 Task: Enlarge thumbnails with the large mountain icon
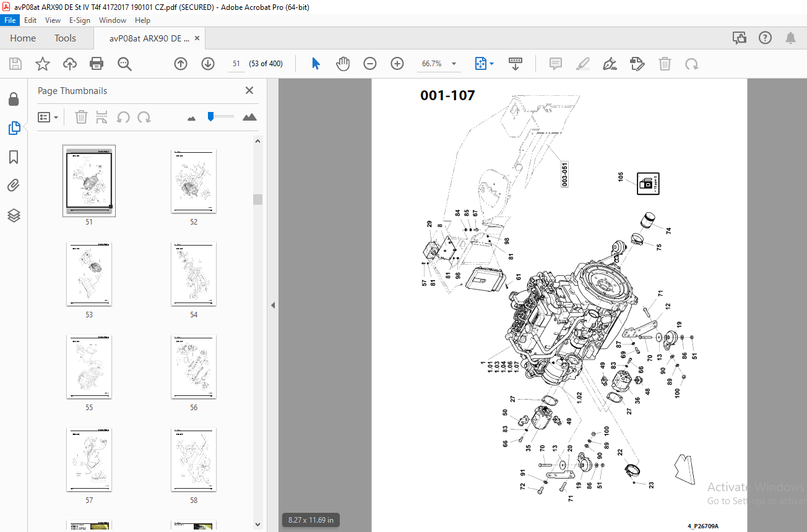[x=249, y=117]
